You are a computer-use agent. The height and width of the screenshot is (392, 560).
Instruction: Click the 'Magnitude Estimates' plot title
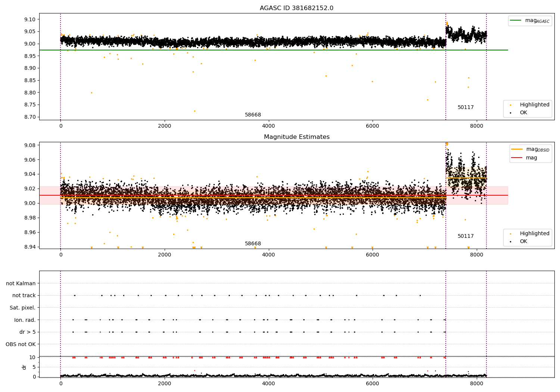[x=296, y=137]
